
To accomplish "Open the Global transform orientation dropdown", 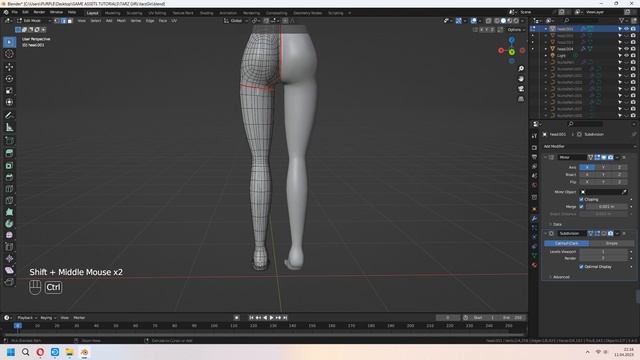I will [236, 20].
